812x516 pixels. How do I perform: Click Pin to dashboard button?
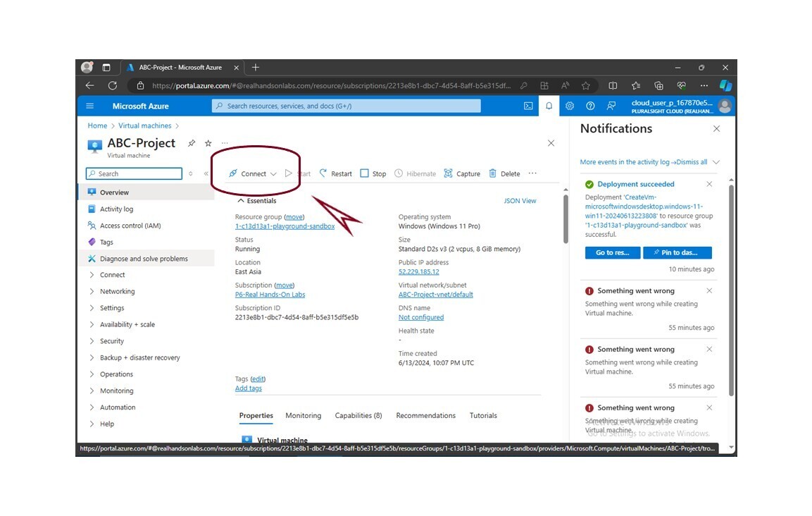coord(677,252)
